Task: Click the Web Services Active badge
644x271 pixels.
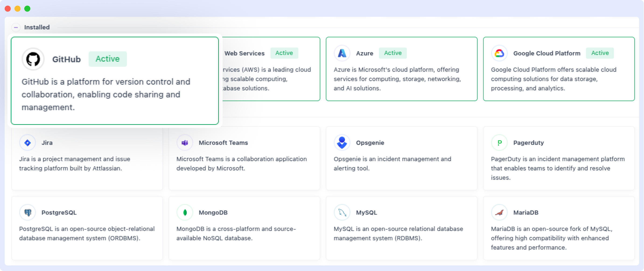Action: (x=284, y=53)
